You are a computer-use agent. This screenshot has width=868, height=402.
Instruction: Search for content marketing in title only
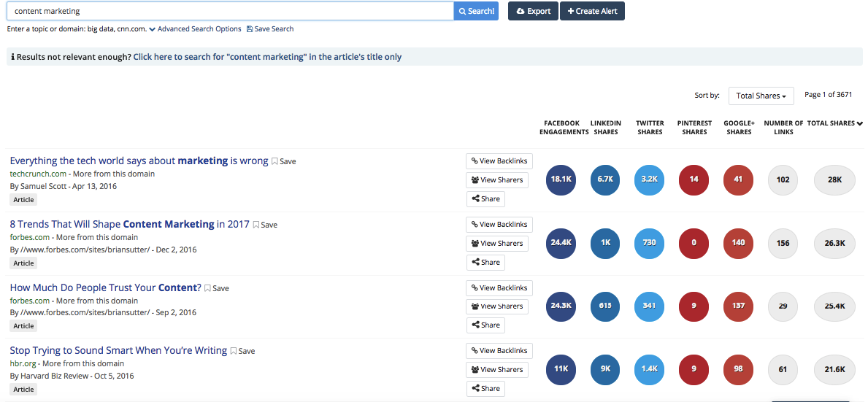pyautogui.click(x=267, y=57)
